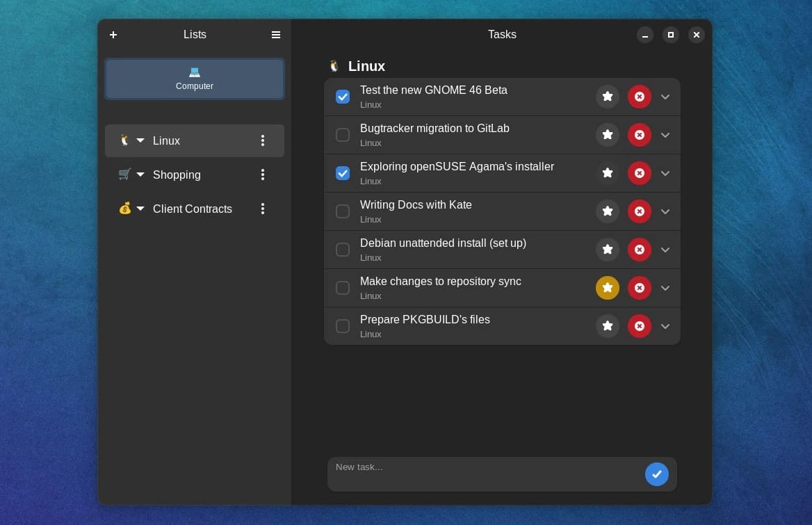Delete Debian unattended install task
The height and width of the screenshot is (525, 812).
(x=640, y=250)
